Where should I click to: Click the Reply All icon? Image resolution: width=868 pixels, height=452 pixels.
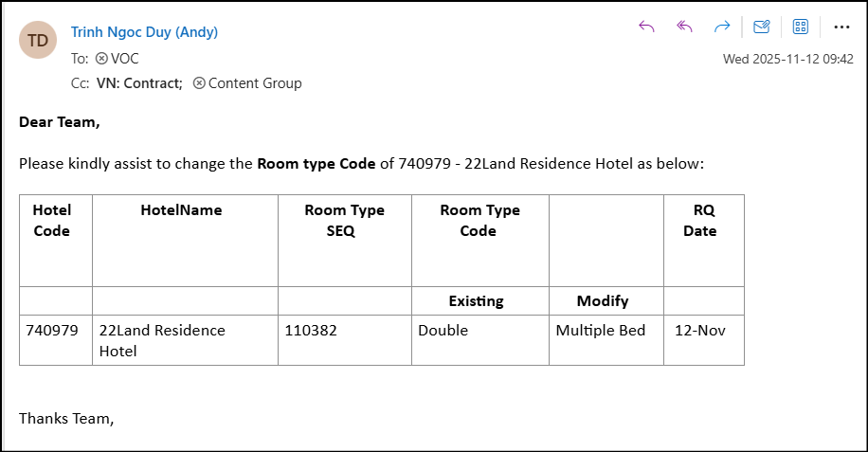point(684,27)
